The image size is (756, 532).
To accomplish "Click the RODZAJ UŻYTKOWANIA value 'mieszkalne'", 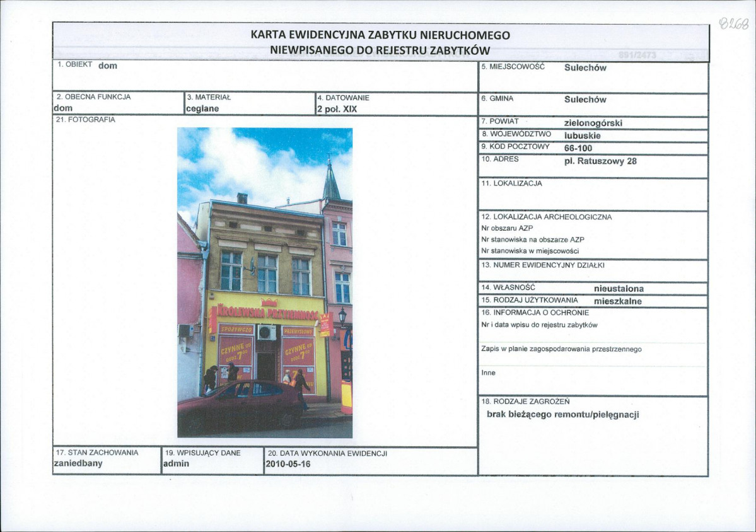I will [617, 301].
